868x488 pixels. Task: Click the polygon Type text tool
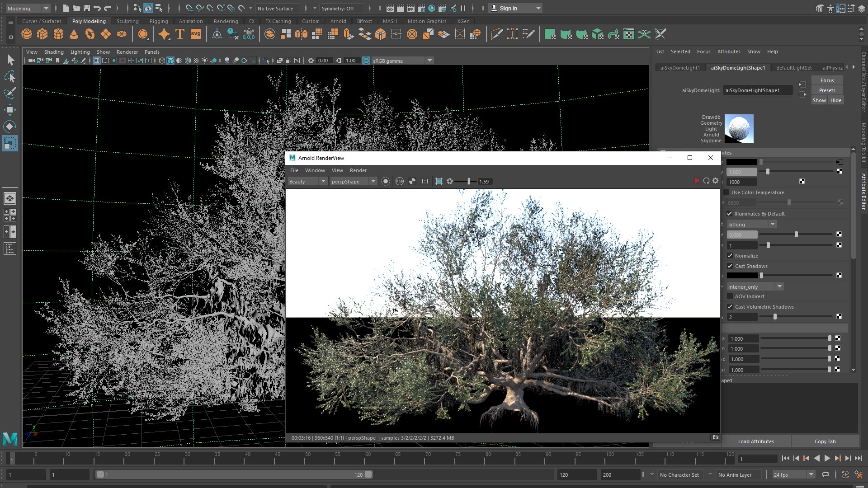(x=180, y=34)
